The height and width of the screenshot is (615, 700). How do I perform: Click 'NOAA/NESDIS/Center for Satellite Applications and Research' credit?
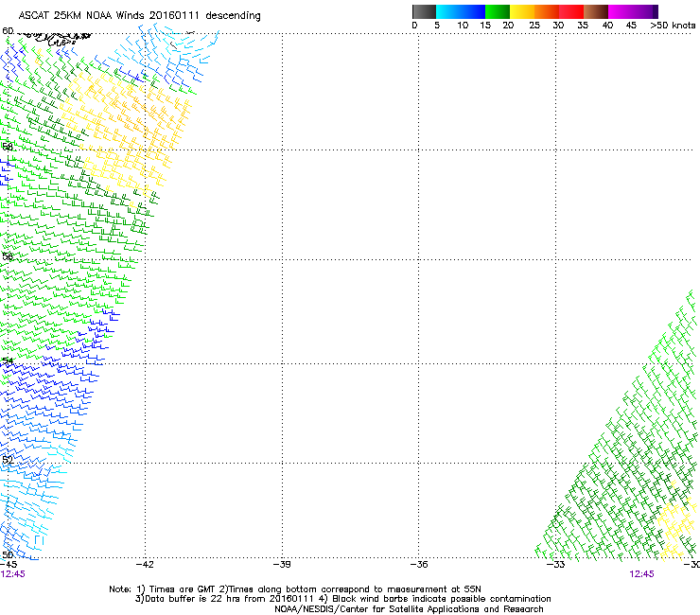click(x=409, y=609)
